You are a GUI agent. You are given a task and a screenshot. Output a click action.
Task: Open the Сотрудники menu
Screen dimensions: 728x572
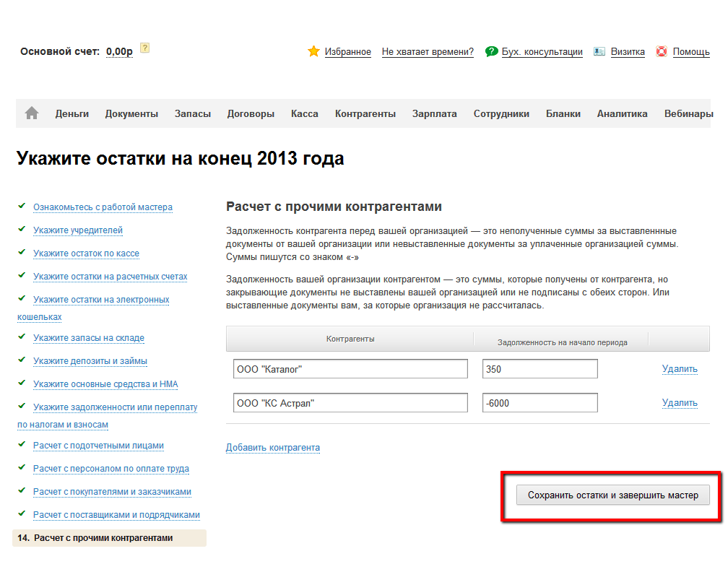(501, 114)
